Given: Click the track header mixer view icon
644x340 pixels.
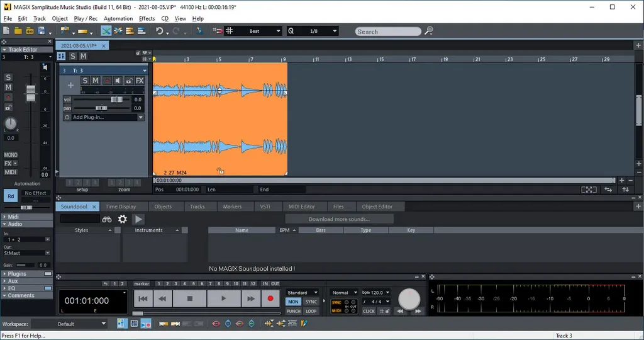Looking at the screenshot, I should click(x=61, y=56).
